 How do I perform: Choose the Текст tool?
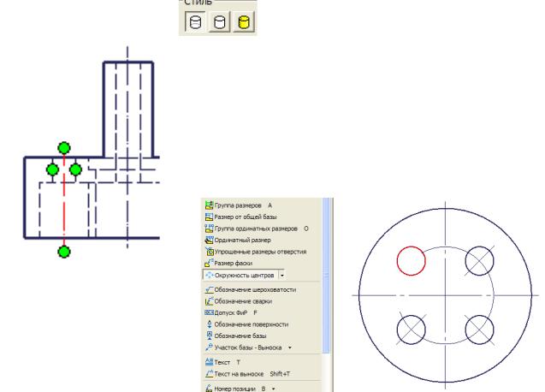pos(222,362)
